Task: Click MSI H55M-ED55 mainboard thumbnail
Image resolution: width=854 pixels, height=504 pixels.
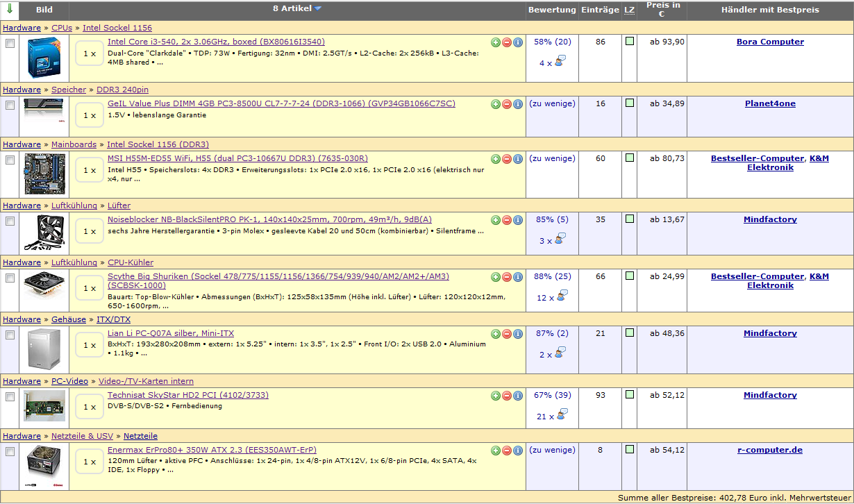Action: (44, 174)
